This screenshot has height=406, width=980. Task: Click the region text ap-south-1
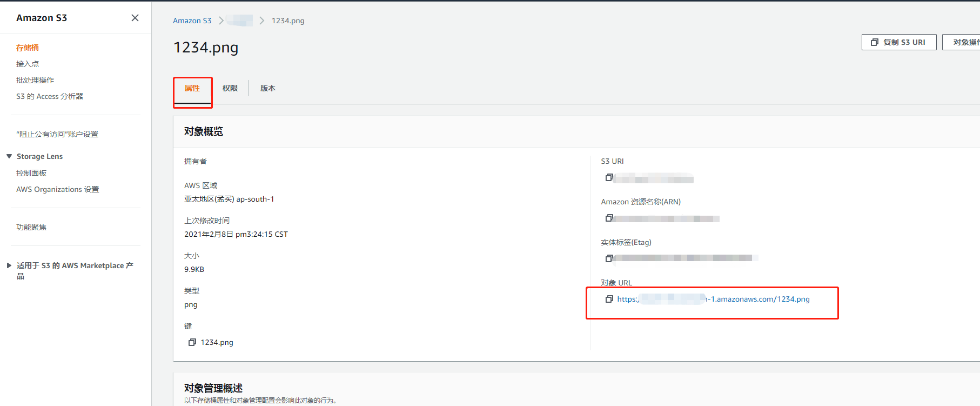255,199
